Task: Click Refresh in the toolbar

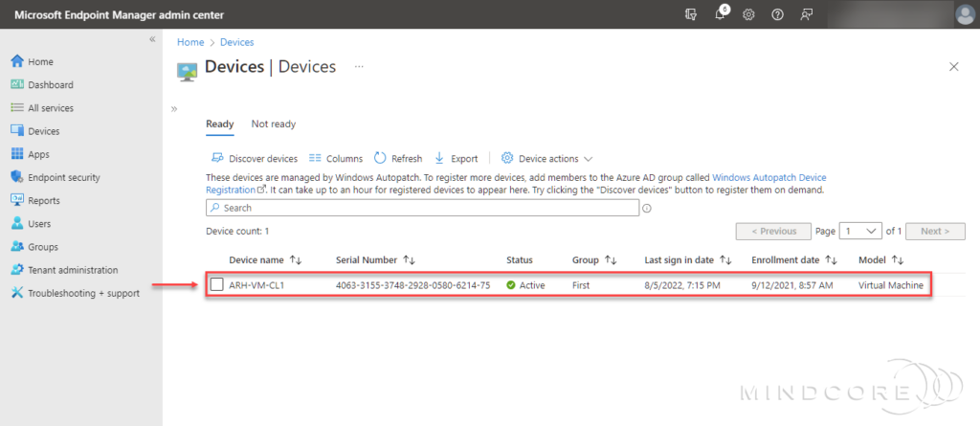Action: coord(398,158)
